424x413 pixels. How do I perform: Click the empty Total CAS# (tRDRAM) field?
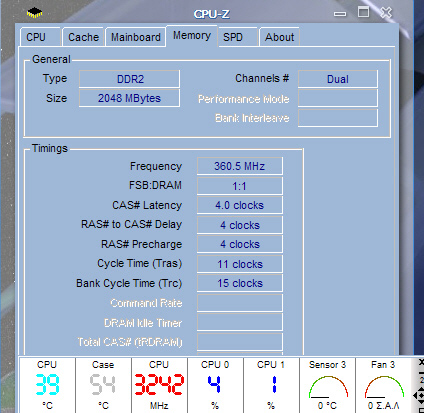240,342
